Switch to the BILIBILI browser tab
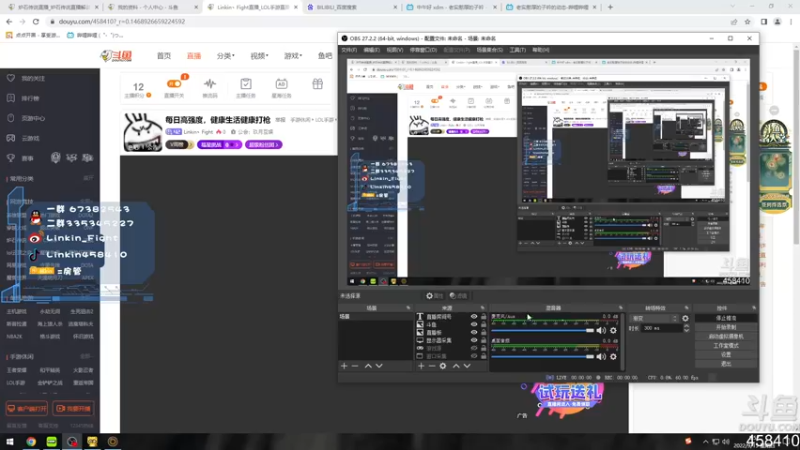This screenshot has height=450, width=800. [352, 7]
